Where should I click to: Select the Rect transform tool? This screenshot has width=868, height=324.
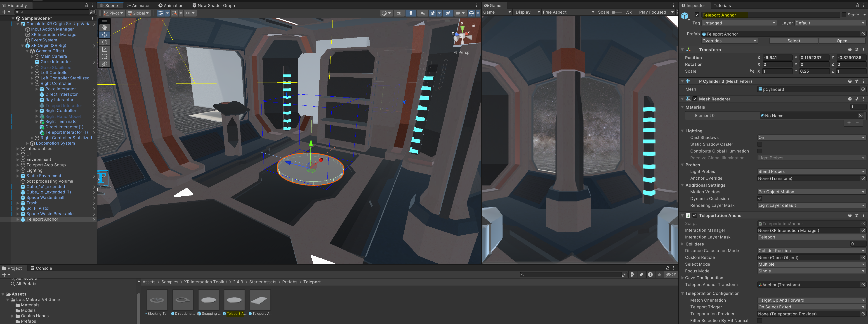[104, 57]
